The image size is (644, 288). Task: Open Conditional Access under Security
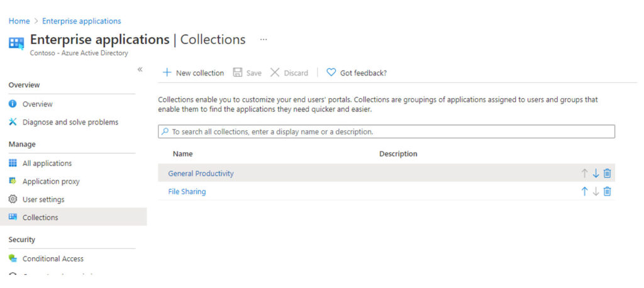tap(53, 258)
